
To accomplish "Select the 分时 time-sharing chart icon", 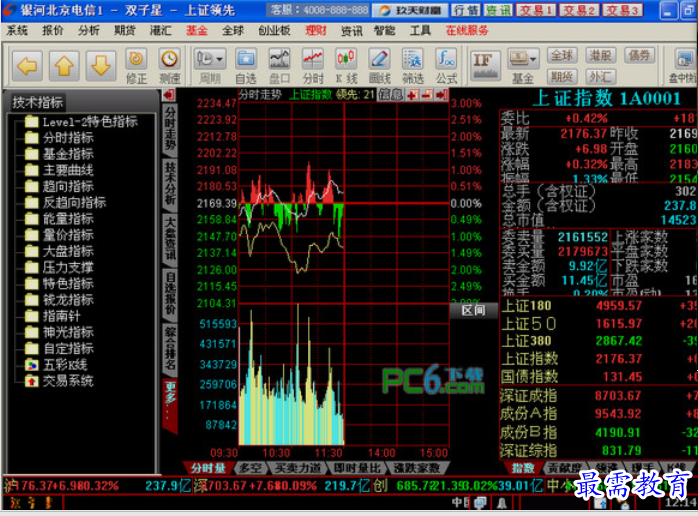I will 313,65.
